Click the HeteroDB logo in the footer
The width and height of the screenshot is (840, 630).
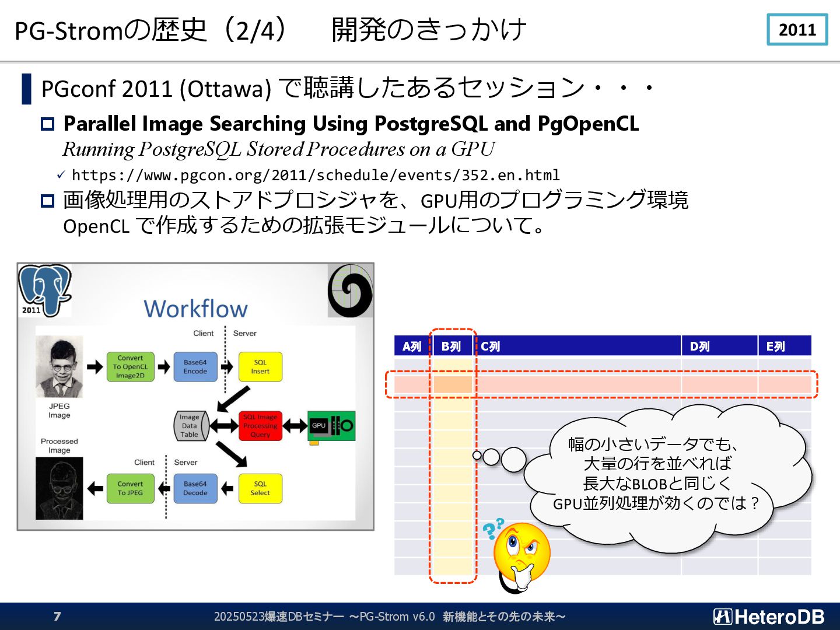coord(769,617)
